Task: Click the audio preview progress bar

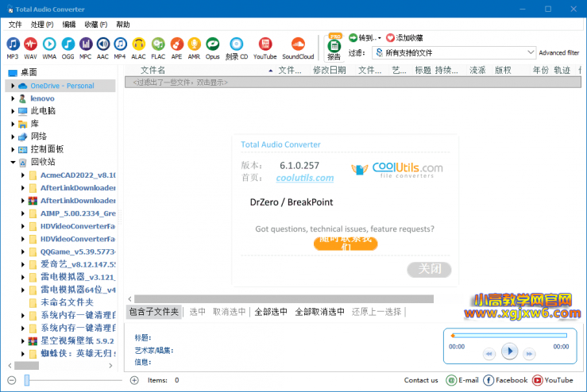Action: coord(509,336)
